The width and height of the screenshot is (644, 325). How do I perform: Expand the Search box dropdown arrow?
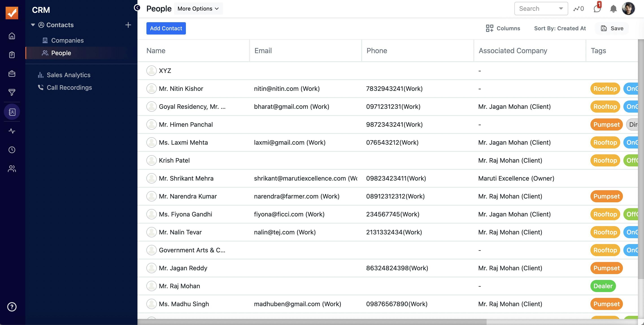pyautogui.click(x=561, y=9)
